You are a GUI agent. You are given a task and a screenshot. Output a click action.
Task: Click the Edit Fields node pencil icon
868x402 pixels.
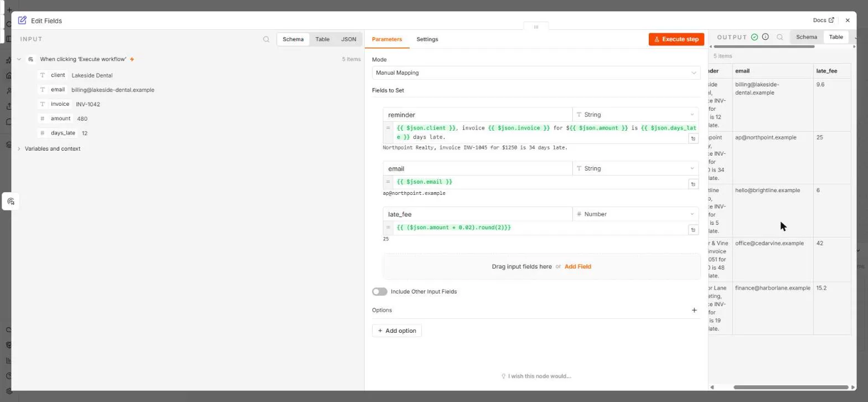click(x=22, y=20)
